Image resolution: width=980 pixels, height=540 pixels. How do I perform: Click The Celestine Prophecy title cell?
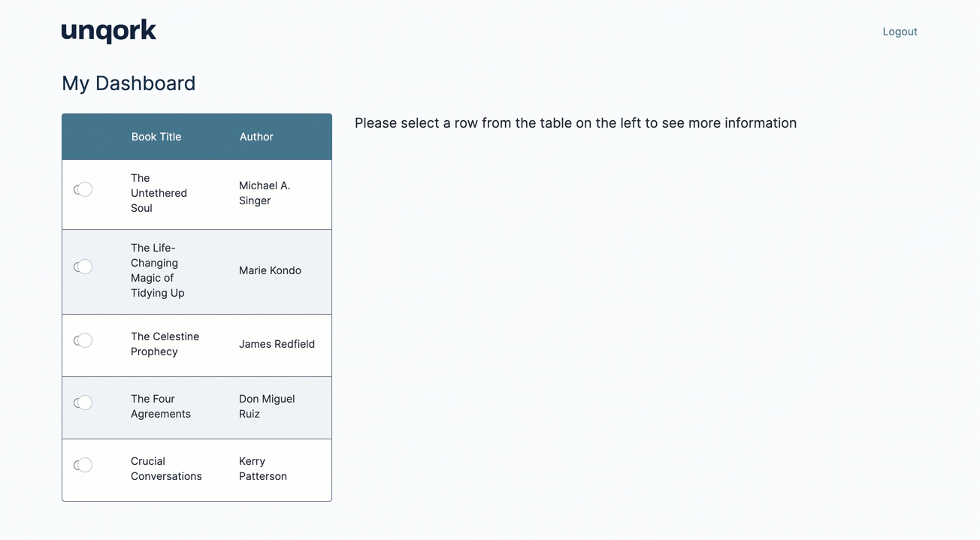165,344
